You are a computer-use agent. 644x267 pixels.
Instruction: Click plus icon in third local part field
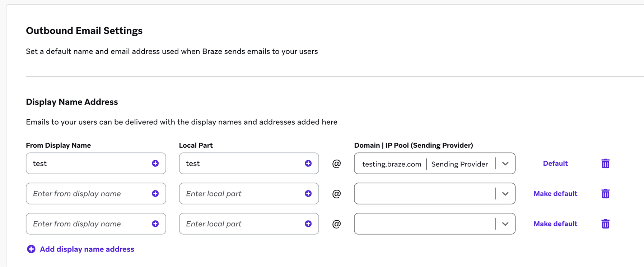tap(308, 224)
